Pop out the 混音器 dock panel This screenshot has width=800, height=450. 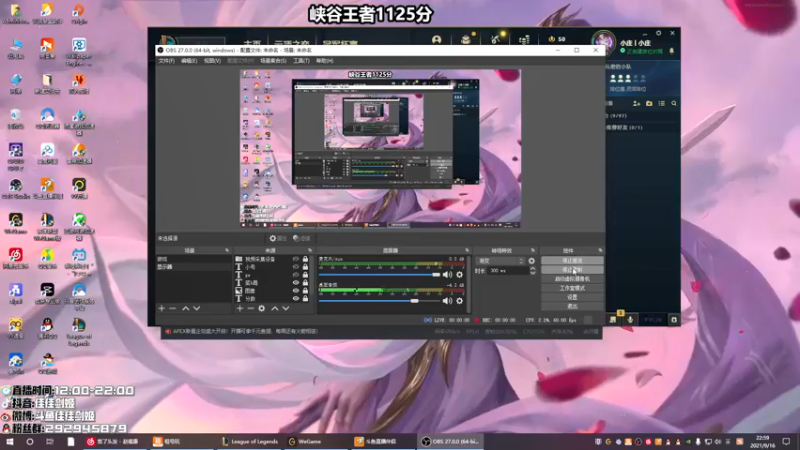[x=467, y=251]
